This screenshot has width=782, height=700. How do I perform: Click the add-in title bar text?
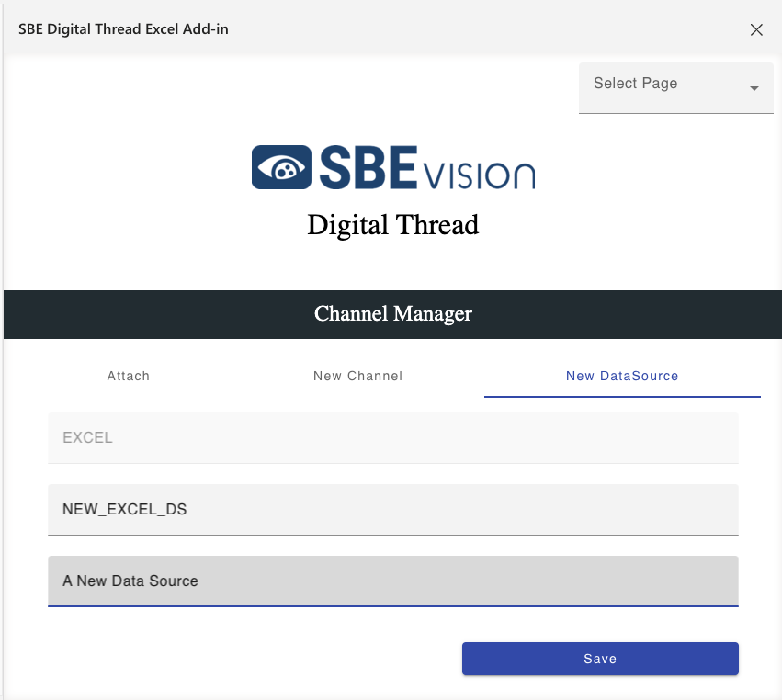tap(123, 29)
